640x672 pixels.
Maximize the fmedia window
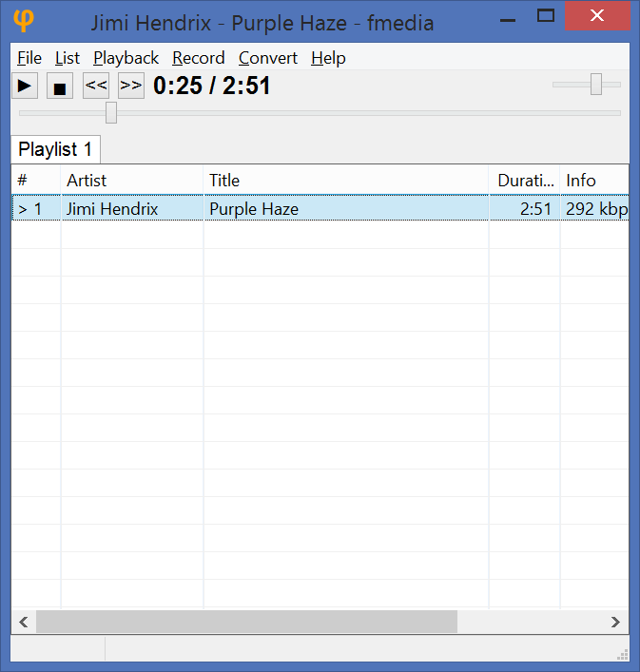[x=546, y=16]
